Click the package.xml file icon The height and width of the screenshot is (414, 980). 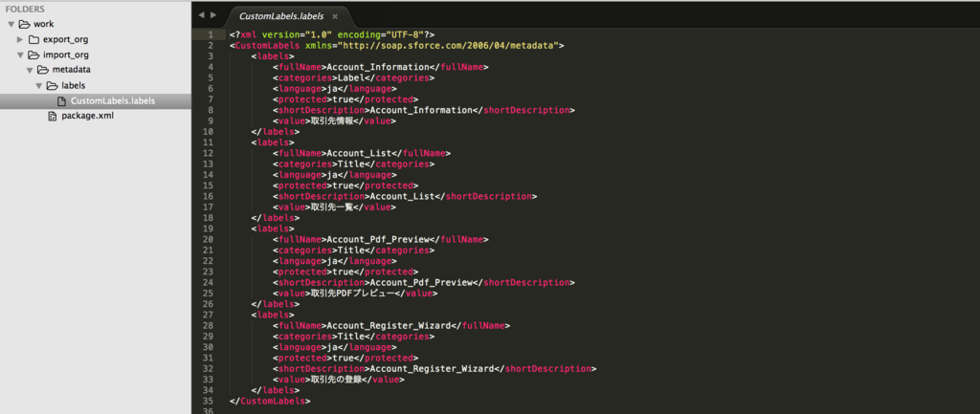(53, 116)
